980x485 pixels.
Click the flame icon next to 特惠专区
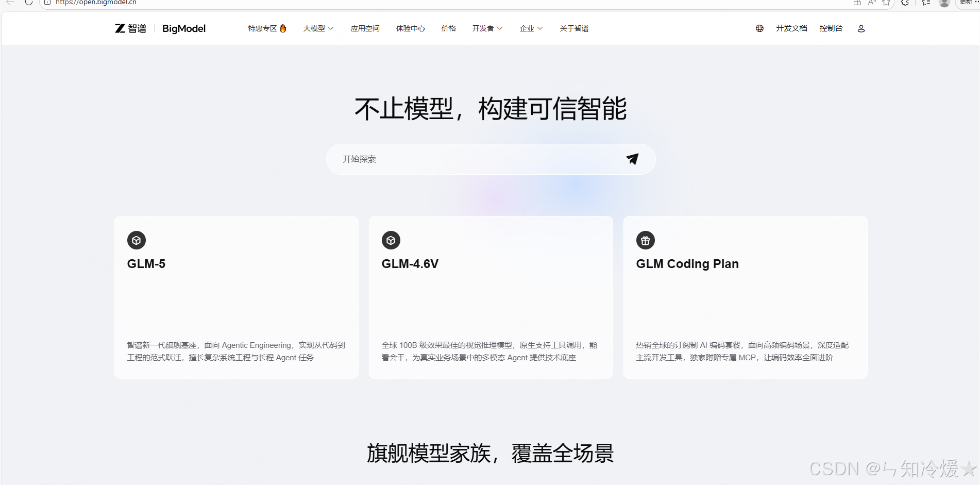tap(283, 28)
